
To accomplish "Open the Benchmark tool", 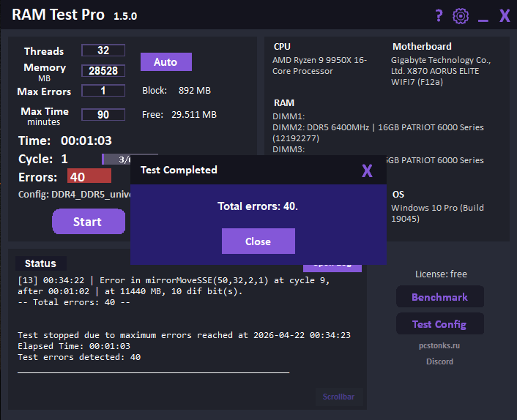I will point(440,297).
